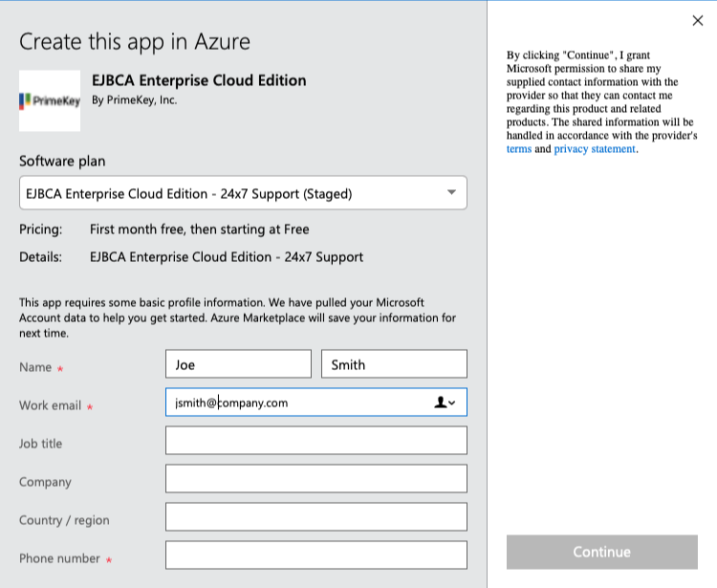This screenshot has width=717, height=588.
Task: Expand the Software plan dropdown arrow
Action: 451,193
